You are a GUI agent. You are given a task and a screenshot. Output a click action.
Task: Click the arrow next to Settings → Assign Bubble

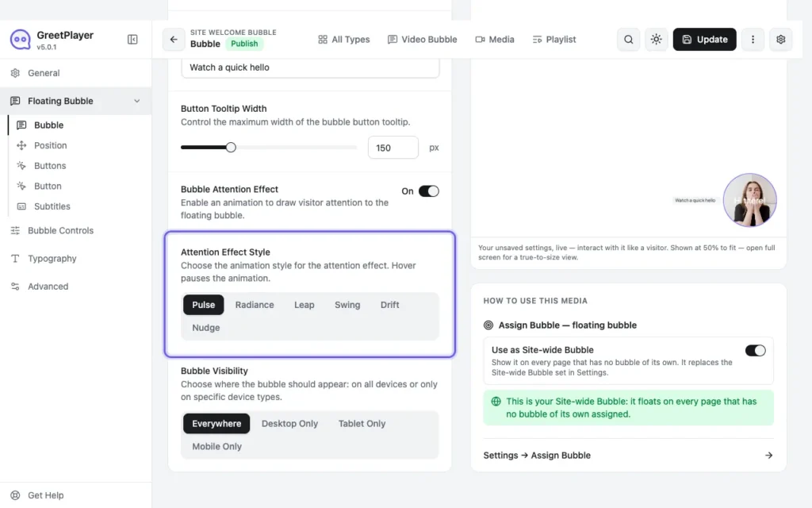(x=768, y=456)
